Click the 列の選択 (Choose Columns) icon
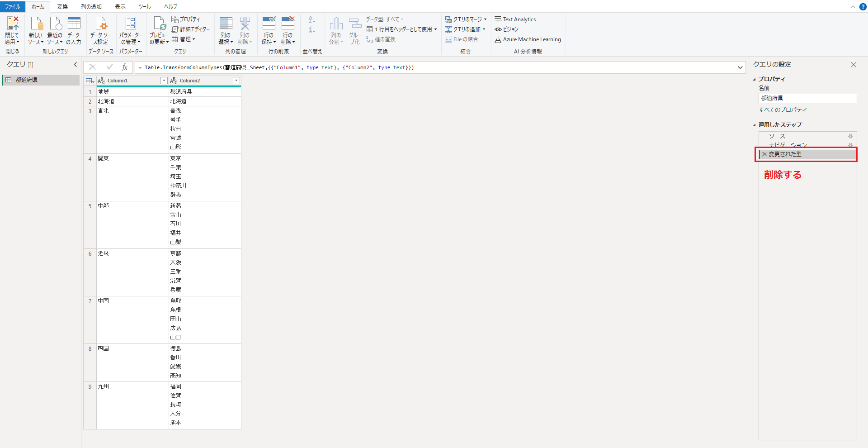 tap(226, 24)
